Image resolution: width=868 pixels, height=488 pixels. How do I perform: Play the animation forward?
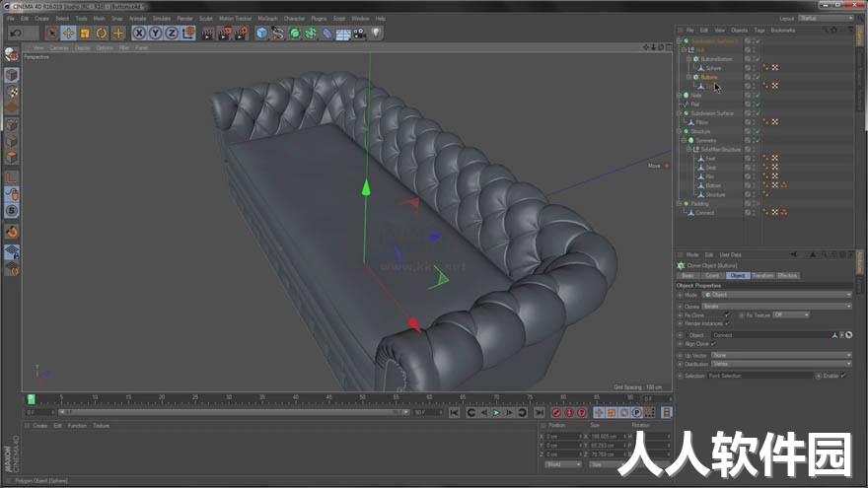496,413
